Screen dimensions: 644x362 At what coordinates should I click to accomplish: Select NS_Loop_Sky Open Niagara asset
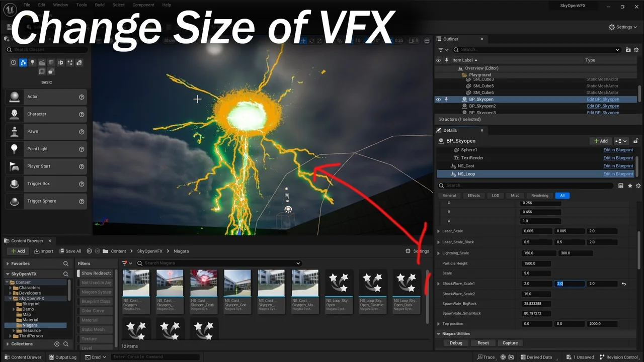pos(338,292)
